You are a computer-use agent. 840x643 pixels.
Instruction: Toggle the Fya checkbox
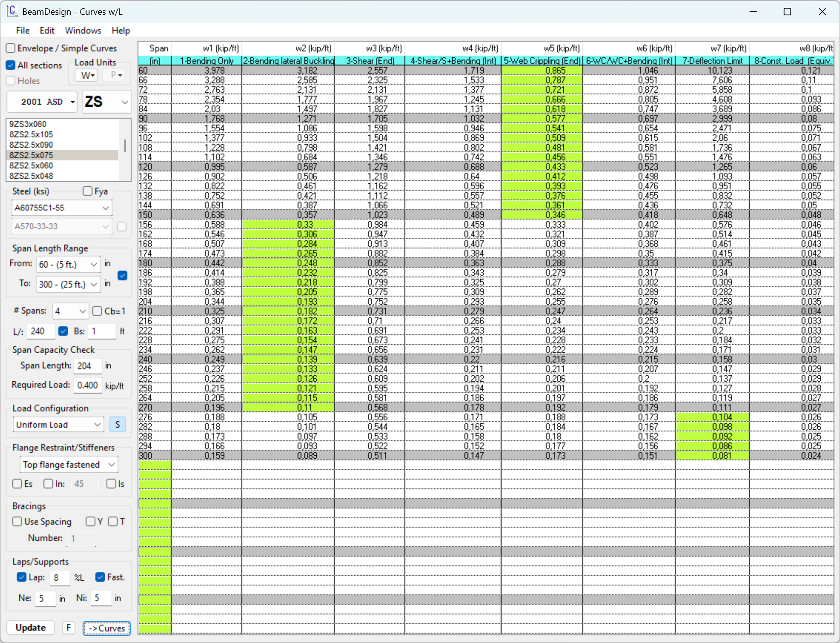click(x=88, y=191)
